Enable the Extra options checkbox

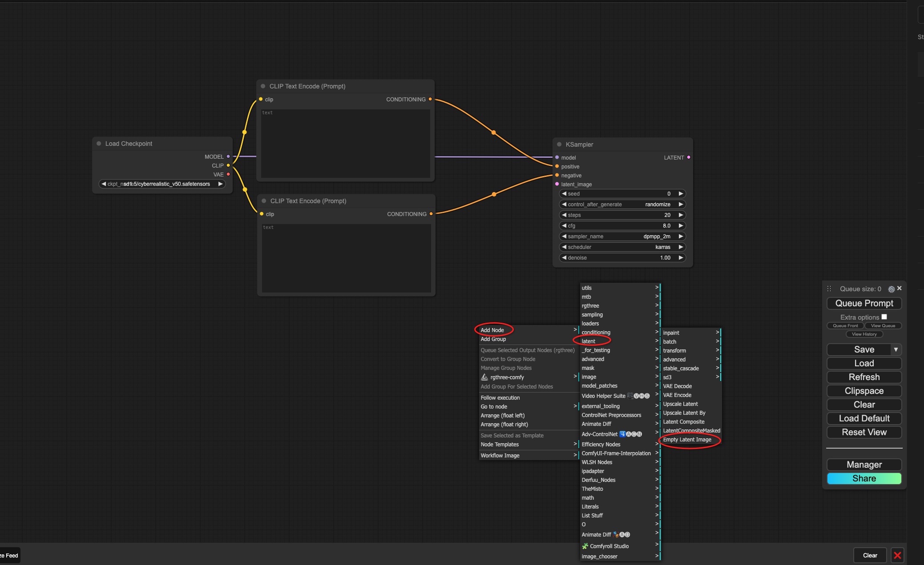pyautogui.click(x=884, y=317)
